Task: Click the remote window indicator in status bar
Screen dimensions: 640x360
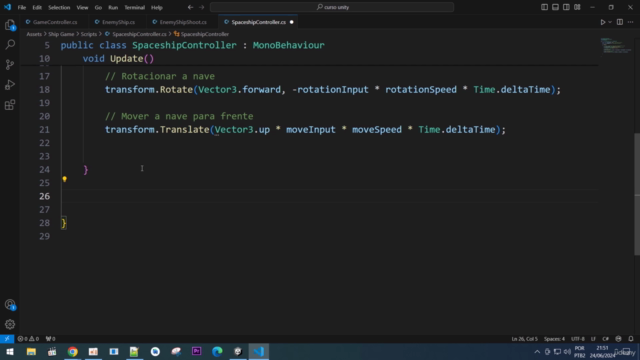Action: point(7,339)
